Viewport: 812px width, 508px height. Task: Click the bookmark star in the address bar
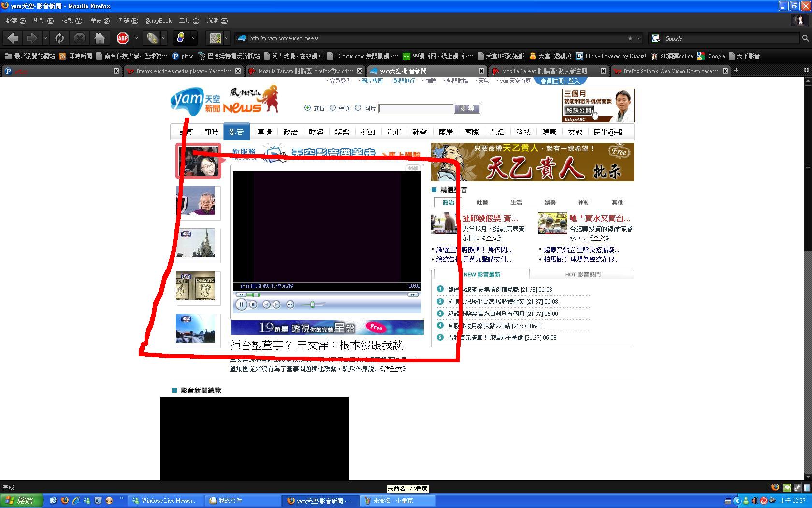[x=630, y=38]
